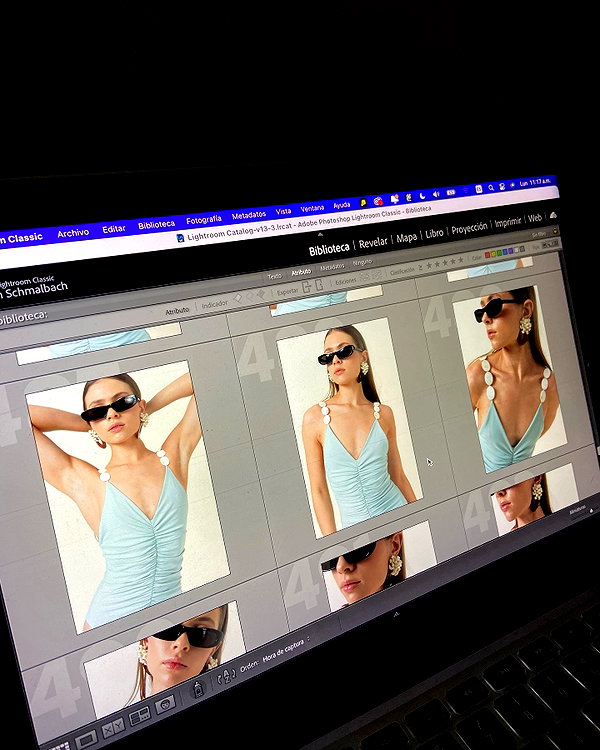The height and width of the screenshot is (750, 600).
Task: Switch to Survey view
Action: pos(140,716)
